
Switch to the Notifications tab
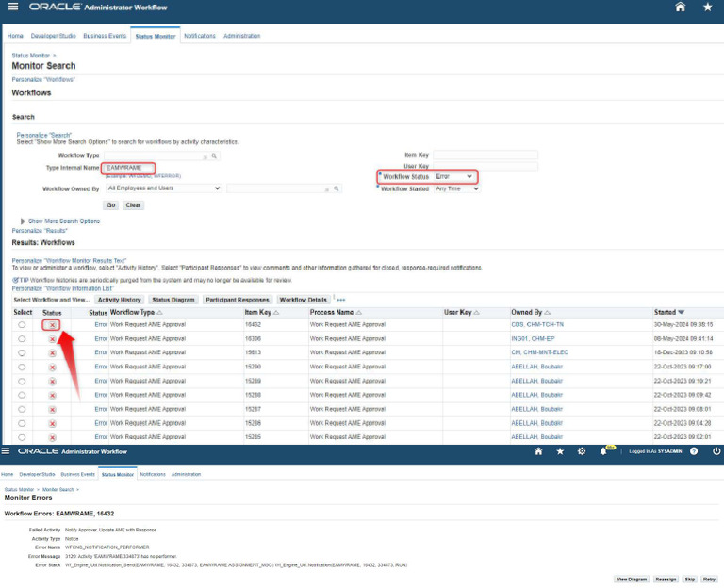click(x=199, y=36)
